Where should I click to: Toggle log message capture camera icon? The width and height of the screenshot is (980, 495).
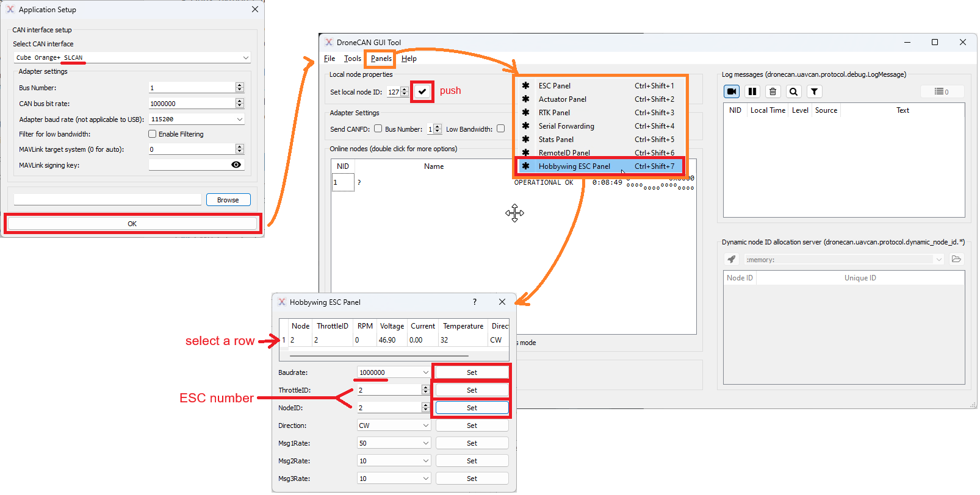pyautogui.click(x=731, y=91)
